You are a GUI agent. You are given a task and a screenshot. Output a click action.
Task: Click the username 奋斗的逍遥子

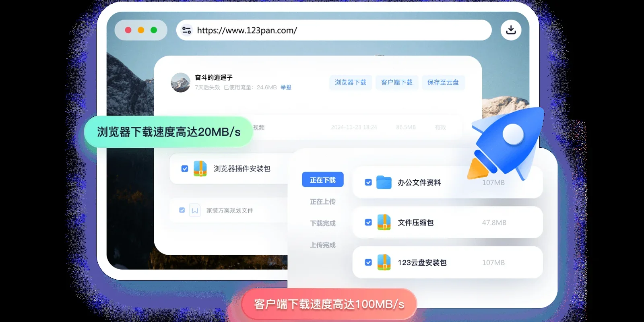pyautogui.click(x=214, y=77)
